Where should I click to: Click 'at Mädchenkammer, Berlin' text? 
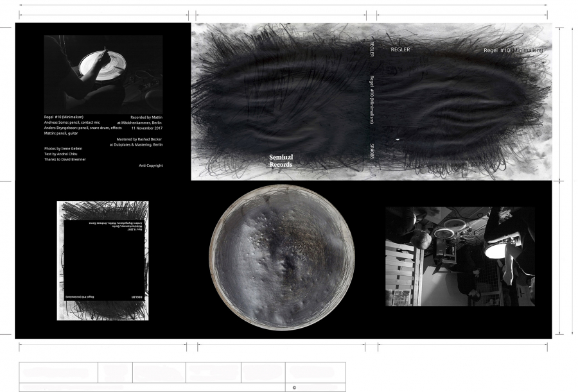click(139, 123)
